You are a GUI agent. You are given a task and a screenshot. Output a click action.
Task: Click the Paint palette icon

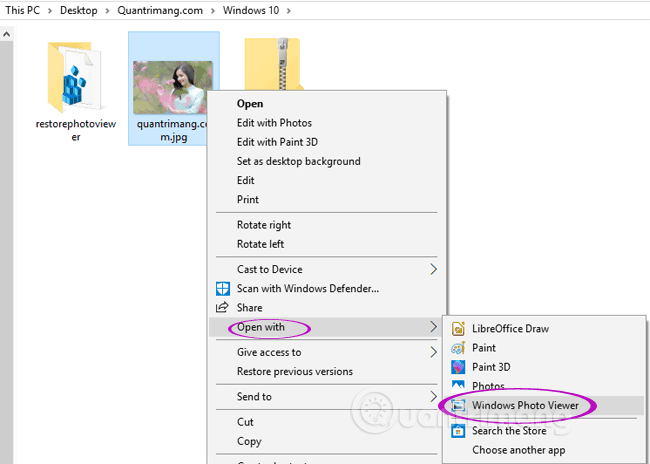pos(458,347)
